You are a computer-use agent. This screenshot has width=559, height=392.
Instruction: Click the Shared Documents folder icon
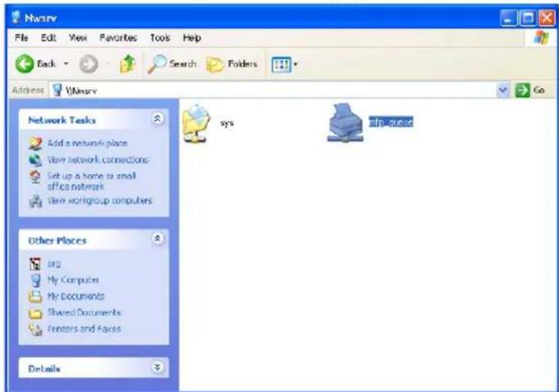pyautogui.click(x=35, y=313)
